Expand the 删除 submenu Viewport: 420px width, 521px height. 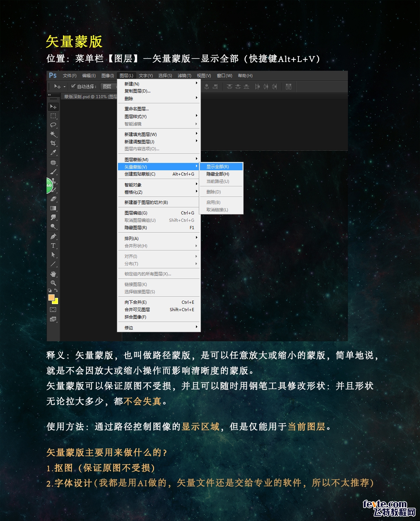(159, 98)
